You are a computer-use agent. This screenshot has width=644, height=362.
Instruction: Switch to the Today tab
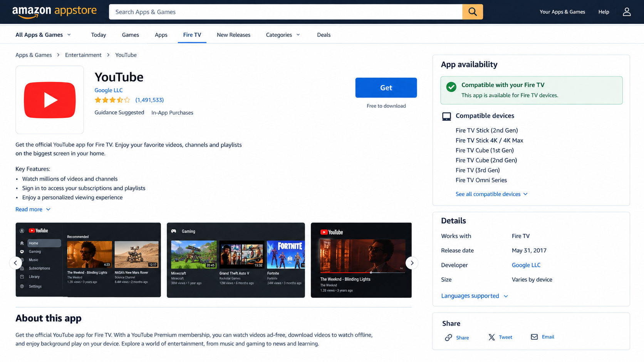(x=99, y=35)
